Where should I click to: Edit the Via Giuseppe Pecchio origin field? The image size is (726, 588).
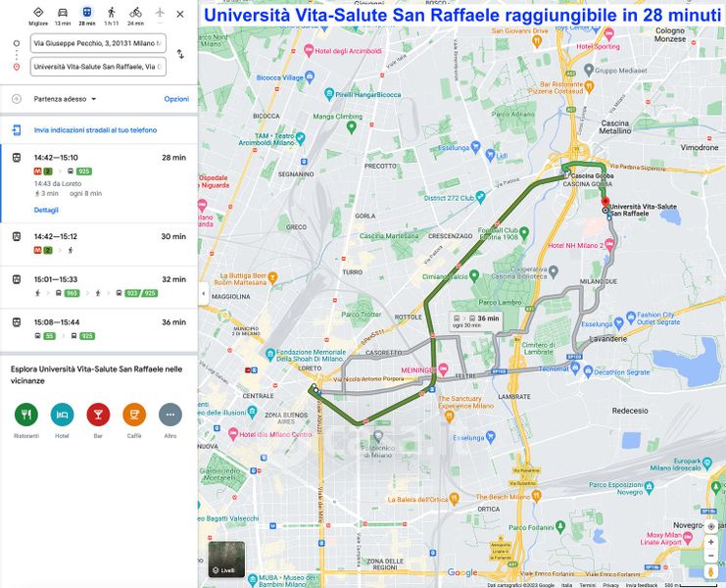coord(97,43)
